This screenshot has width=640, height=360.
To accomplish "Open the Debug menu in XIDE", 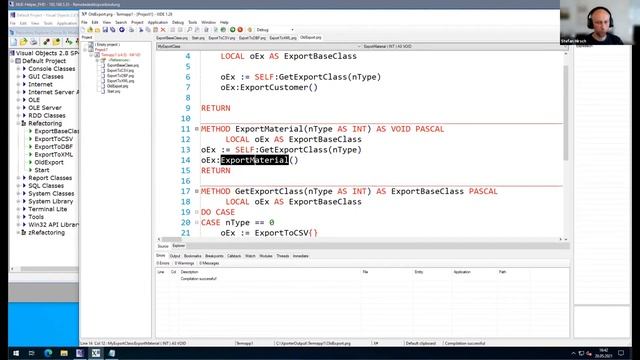I will coord(178,22).
